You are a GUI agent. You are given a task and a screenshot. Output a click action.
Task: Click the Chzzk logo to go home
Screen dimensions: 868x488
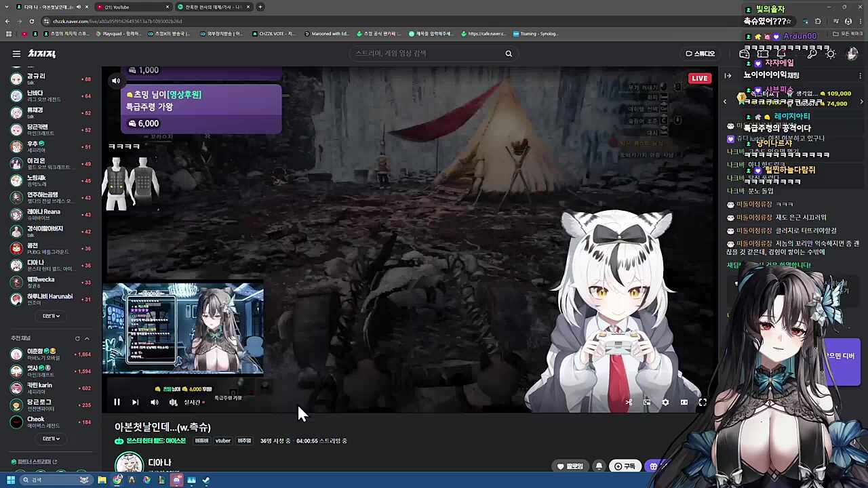(x=42, y=54)
